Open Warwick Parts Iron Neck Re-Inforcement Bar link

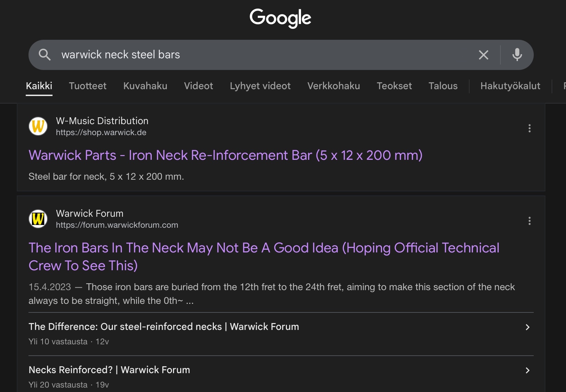point(226,155)
